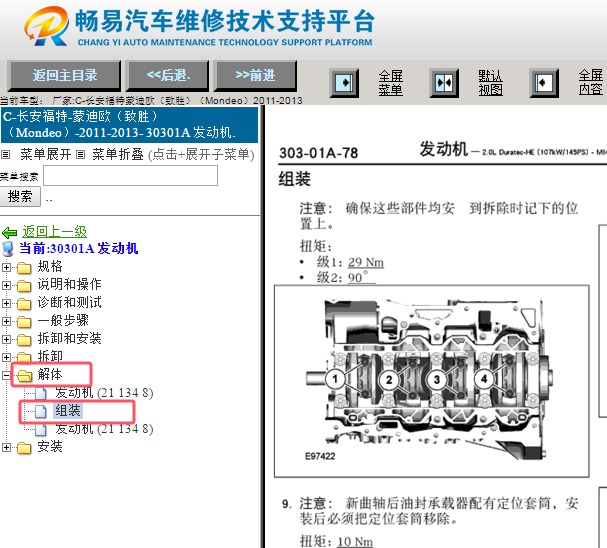Go back with the <<后退 button
The width and height of the screenshot is (607, 548).
point(168,75)
